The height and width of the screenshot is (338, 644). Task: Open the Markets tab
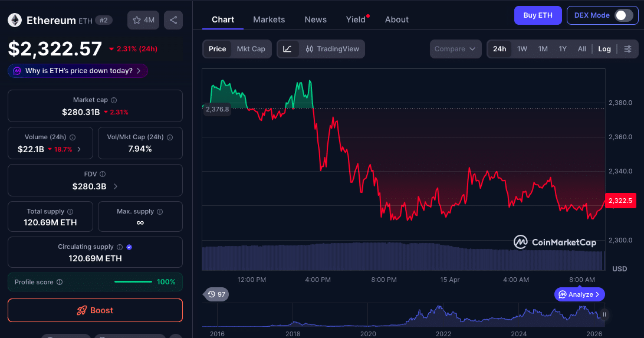click(x=269, y=19)
